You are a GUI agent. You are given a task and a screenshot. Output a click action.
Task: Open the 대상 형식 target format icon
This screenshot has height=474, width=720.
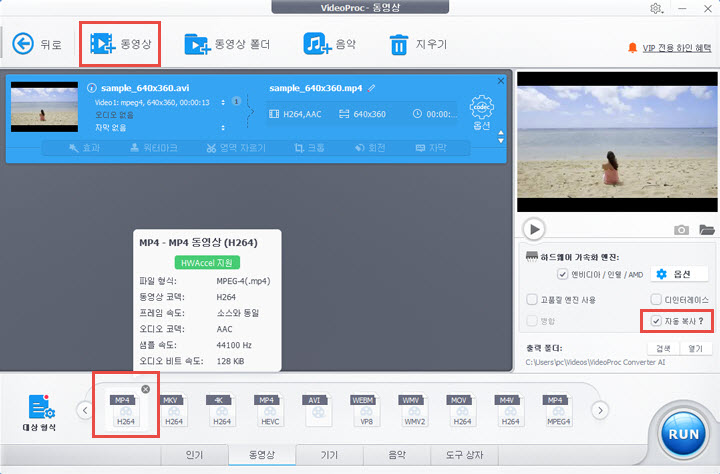tap(39, 412)
